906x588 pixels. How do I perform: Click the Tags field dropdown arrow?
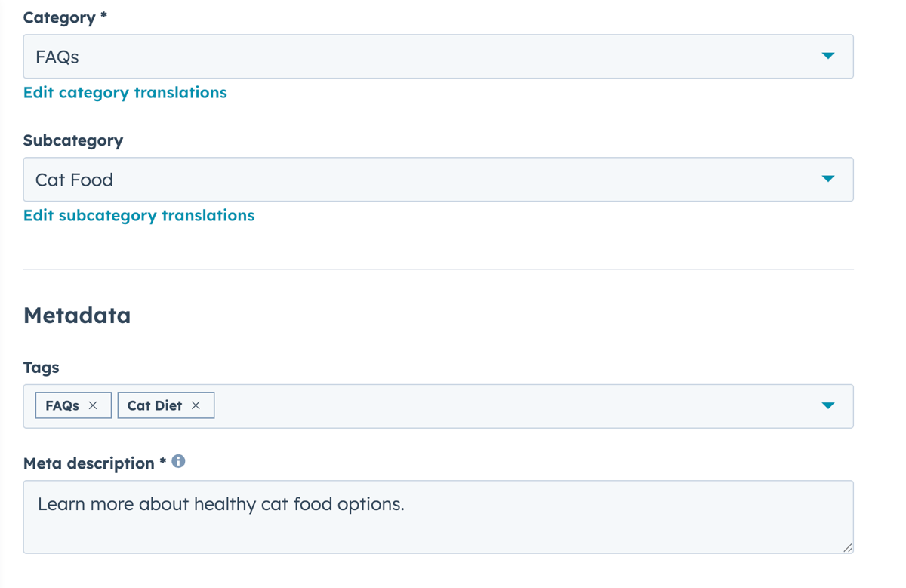click(x=828, y=405)
